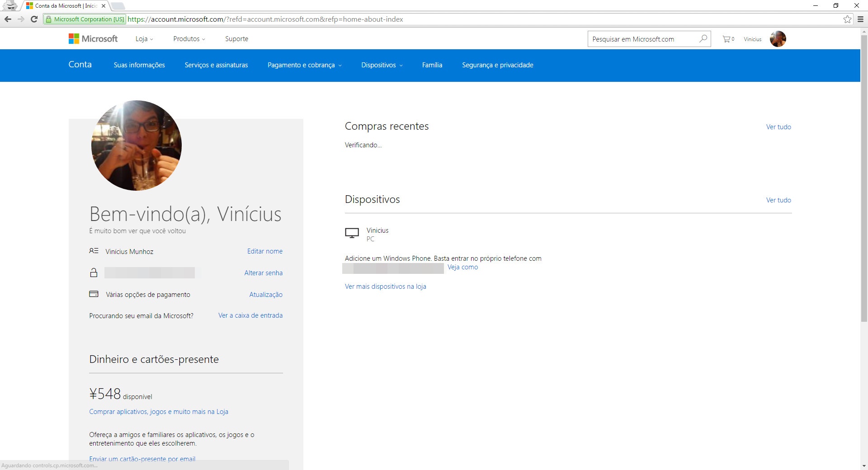Expand the Produtos dropdown menu
868x470 pixels.
(189, 39)
